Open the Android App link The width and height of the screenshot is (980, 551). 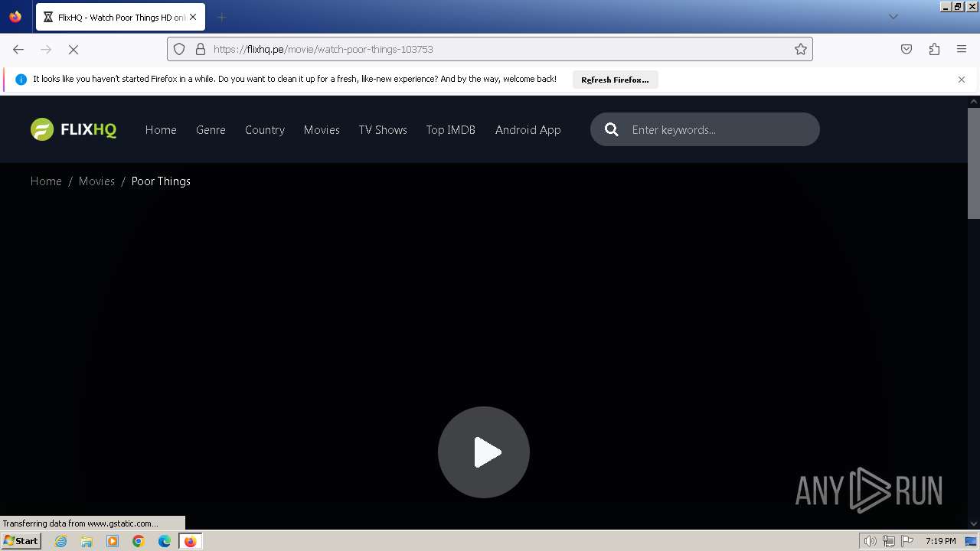[528, 129]
